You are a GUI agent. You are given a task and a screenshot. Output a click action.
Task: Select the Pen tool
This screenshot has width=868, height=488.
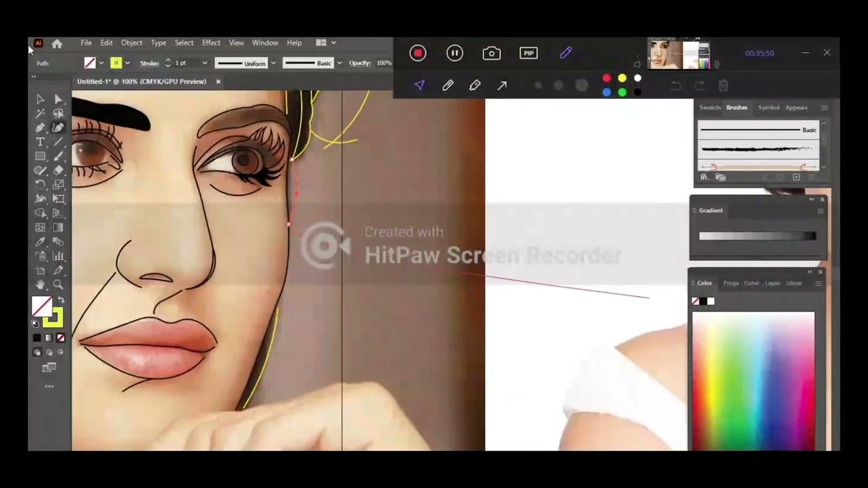[x=40, y=127]
